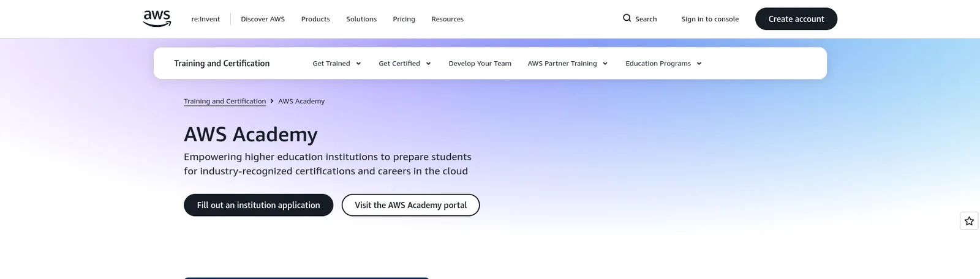
Task: Expand the Get Certified dropdown
Action: (x=405, y=64)
